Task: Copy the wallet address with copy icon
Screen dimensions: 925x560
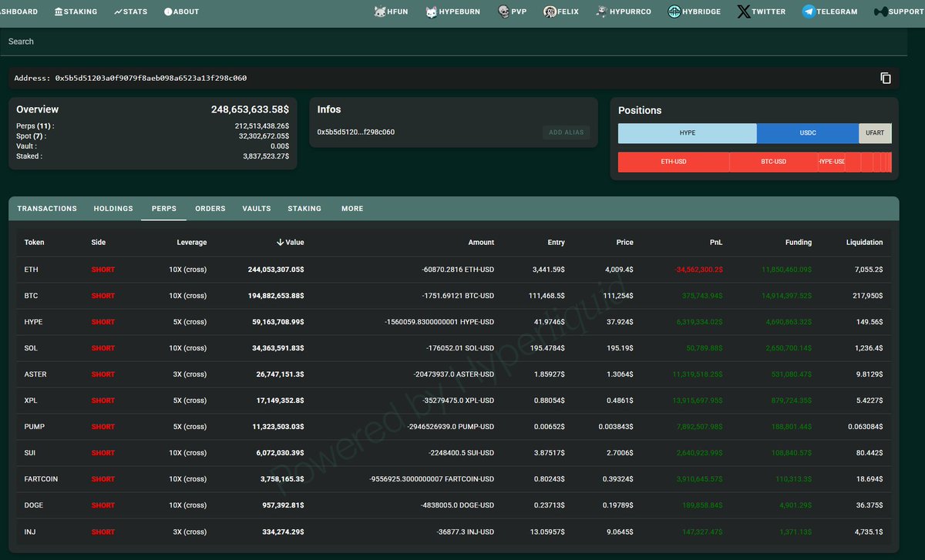Action: [x=886, y=78]
